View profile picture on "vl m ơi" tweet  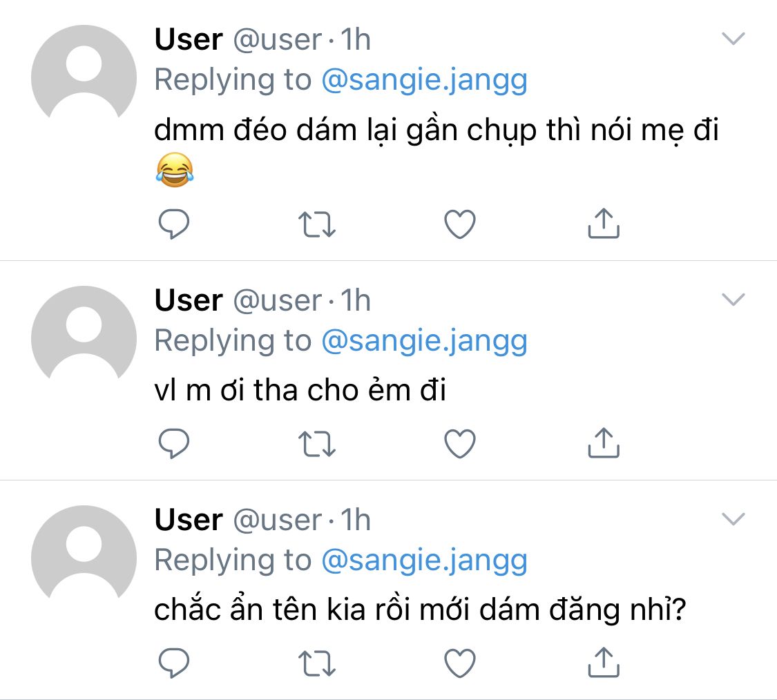coord(84,338)
